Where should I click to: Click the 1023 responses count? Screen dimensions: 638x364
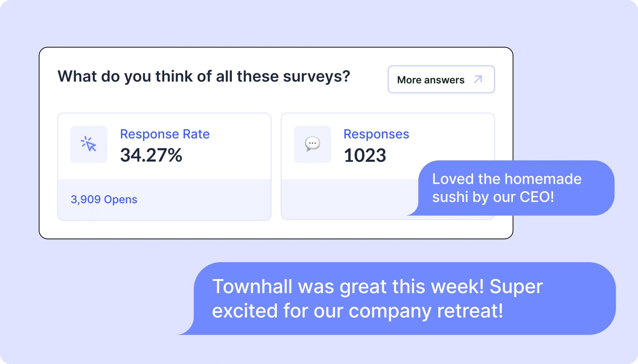pyautogui.click(x=365, y=155)
